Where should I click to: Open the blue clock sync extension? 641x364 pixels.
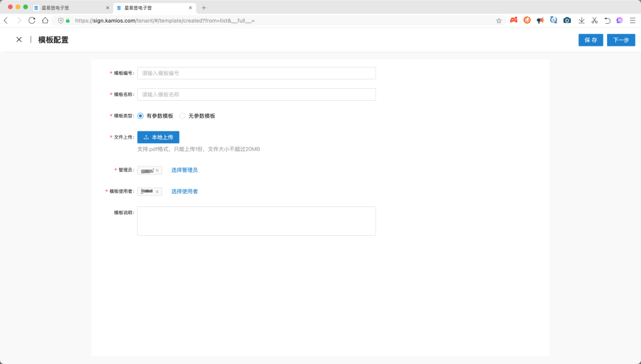[553, 20]
